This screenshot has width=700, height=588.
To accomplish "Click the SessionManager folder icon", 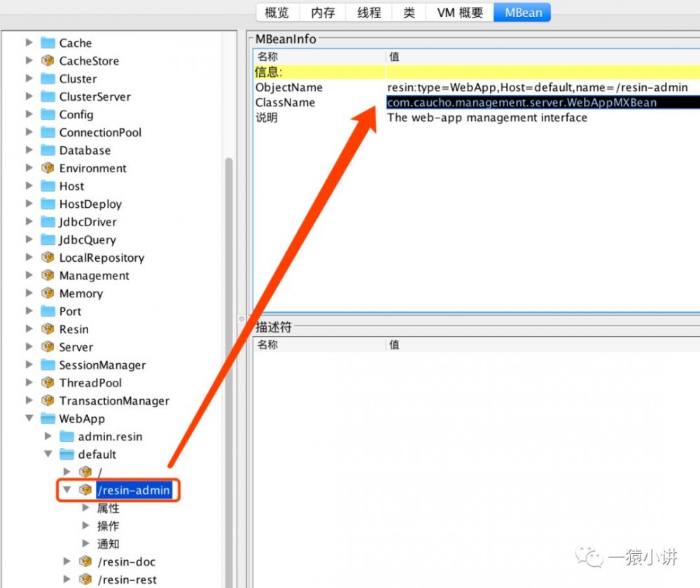I will (48, 365).
